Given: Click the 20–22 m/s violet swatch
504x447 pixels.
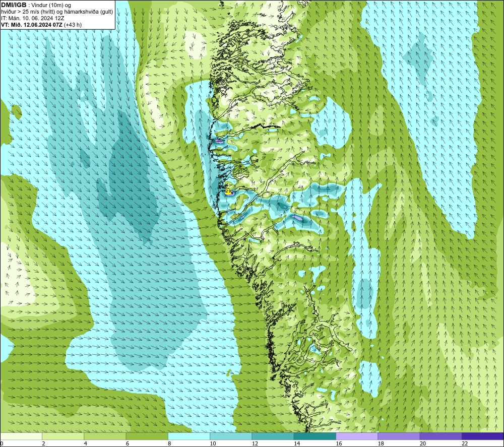Looking at the screenshot, I should pos(440,436).
